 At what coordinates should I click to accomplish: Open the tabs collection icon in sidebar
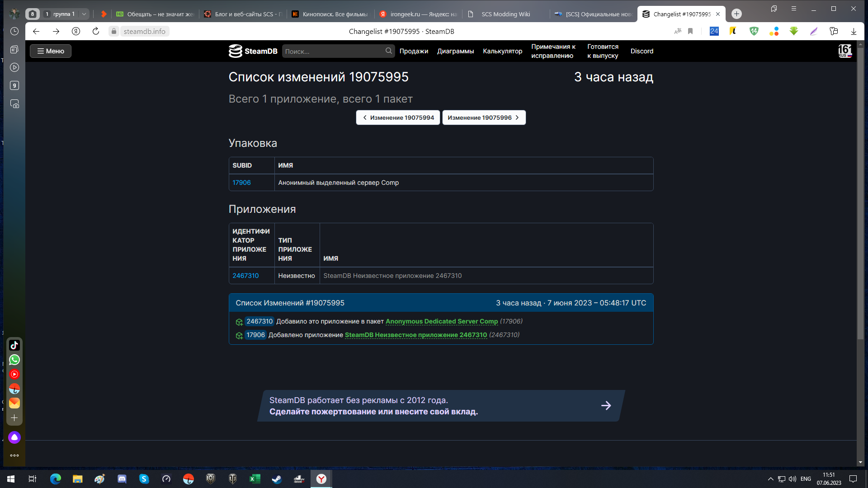click(14, 49)
